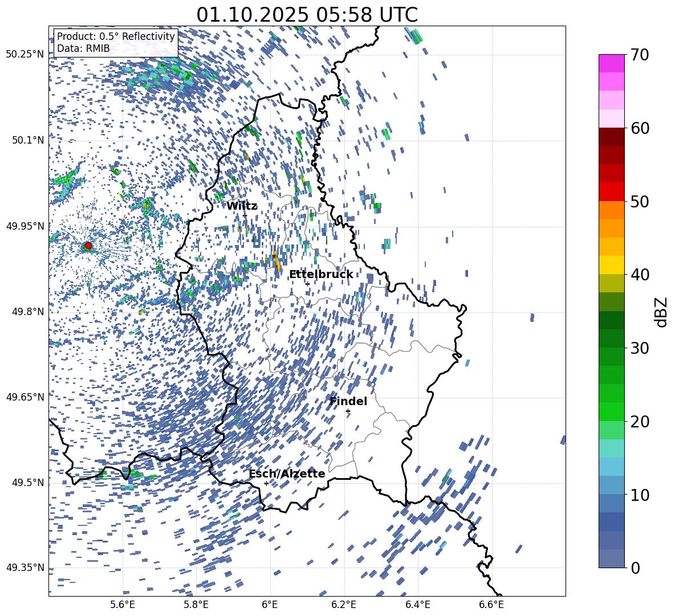The height and width of the screenshot is (616, 675).
Task: Click the 49.95°N latitude label
Action: 25,226
